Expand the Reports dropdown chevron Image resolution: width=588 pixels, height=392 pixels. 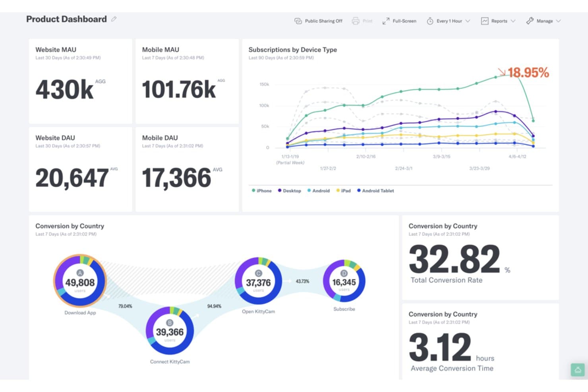pyautogui.click(x=513, y=21)
